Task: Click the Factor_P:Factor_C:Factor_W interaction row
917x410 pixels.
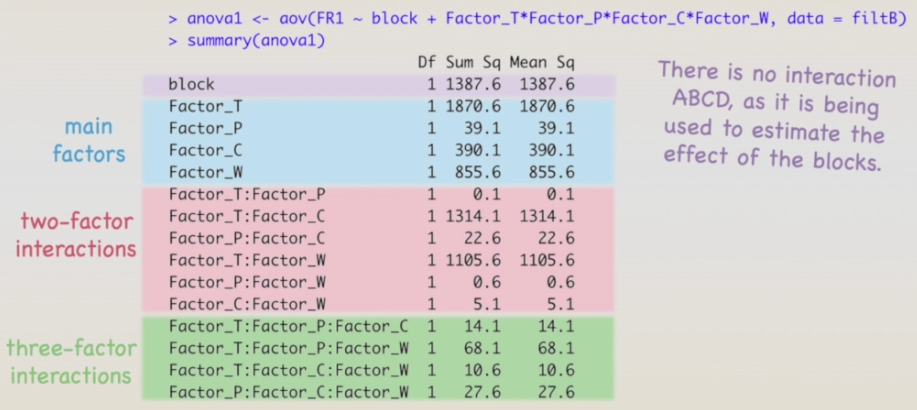Action: pos(289,392)
